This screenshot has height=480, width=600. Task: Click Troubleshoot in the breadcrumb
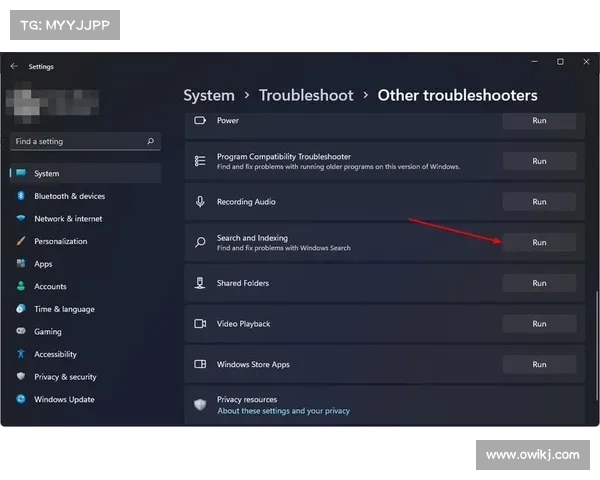[x=306, y=95]
